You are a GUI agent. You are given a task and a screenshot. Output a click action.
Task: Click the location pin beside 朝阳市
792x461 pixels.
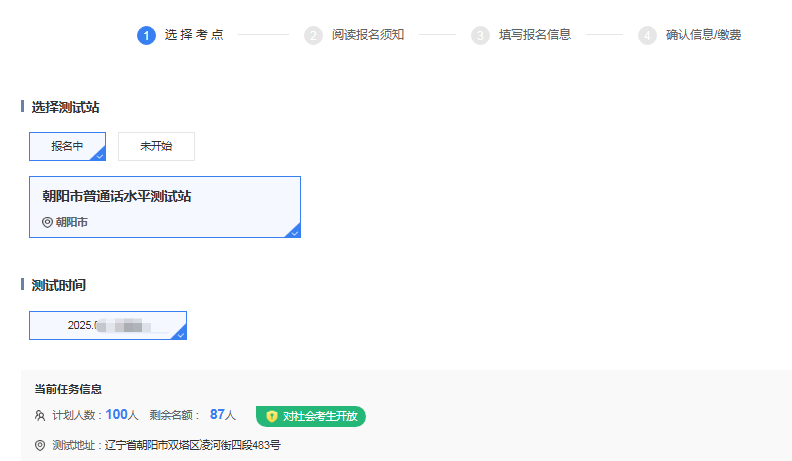coord(47,222)
